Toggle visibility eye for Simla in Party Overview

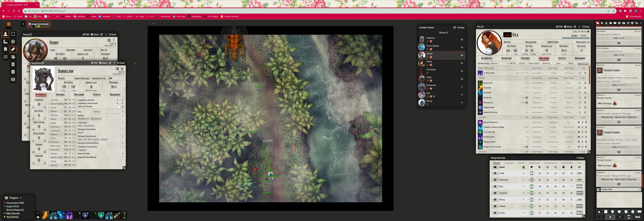coord(495,213)
